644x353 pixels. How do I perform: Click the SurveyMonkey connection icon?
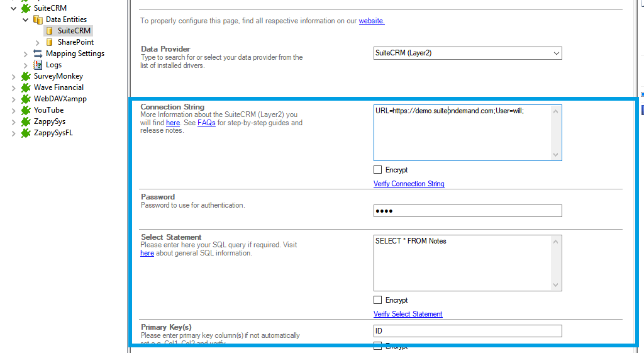point(26,76)
